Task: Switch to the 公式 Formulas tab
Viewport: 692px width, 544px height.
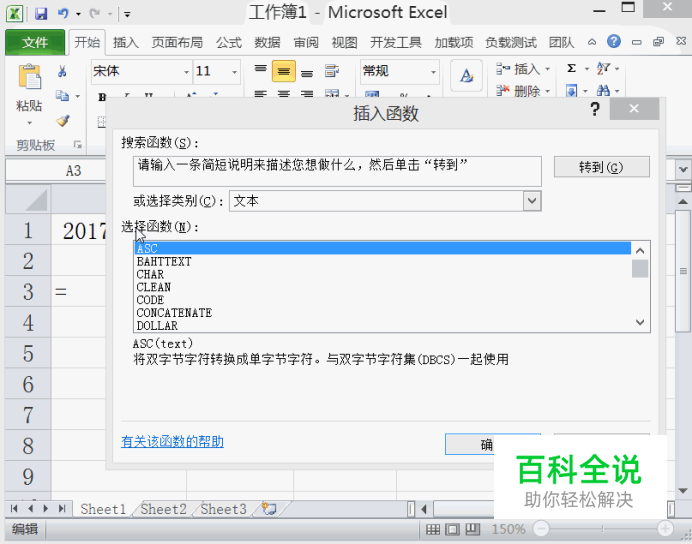Action: coord(229,42)
